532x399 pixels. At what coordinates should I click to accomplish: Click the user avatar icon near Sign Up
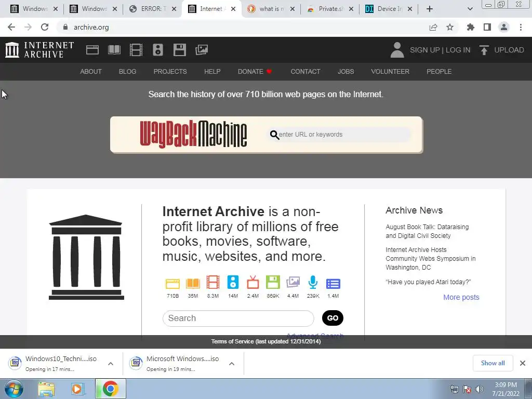point(397,50)
